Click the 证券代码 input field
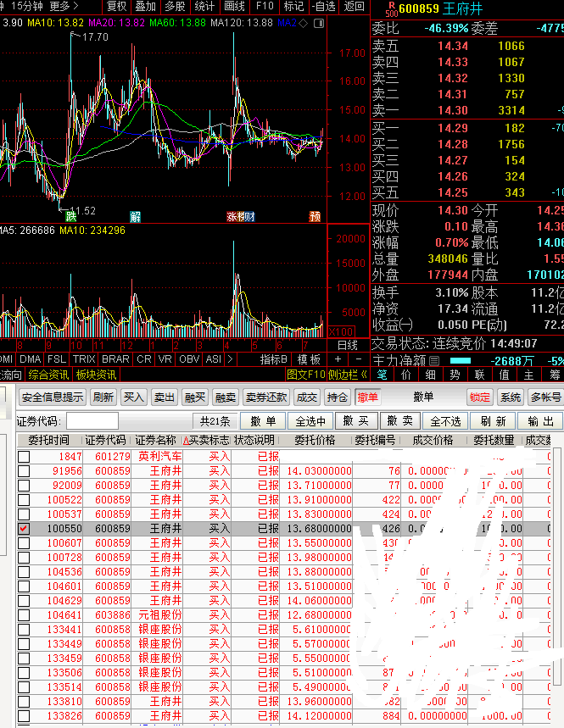This screenshot has width=564, height=728. coord(92,421)
